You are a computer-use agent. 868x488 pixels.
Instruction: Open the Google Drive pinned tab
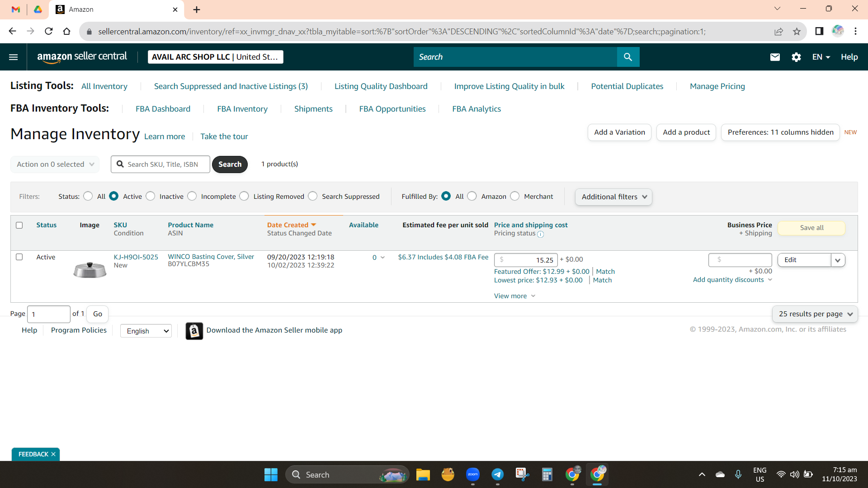(38, 9)
